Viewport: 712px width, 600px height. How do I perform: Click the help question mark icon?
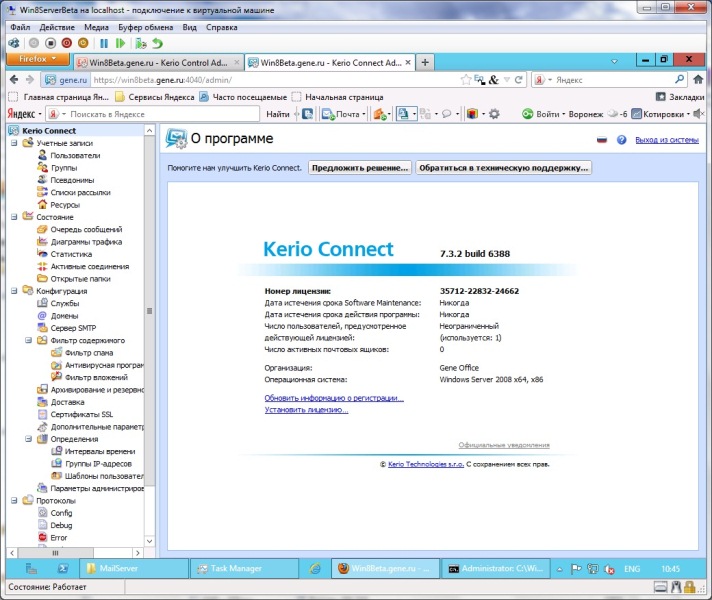tap(622, 141)
